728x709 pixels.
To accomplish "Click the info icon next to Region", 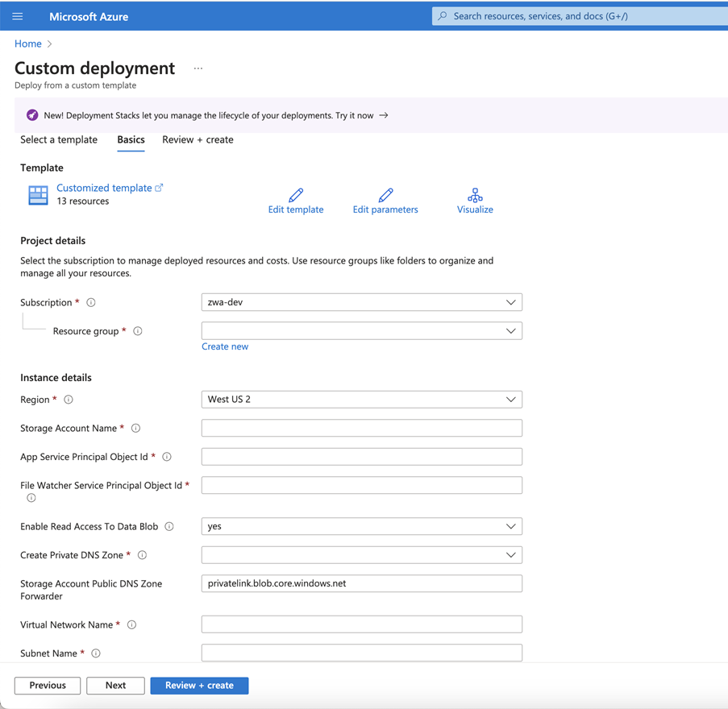I will coord(69,400).
